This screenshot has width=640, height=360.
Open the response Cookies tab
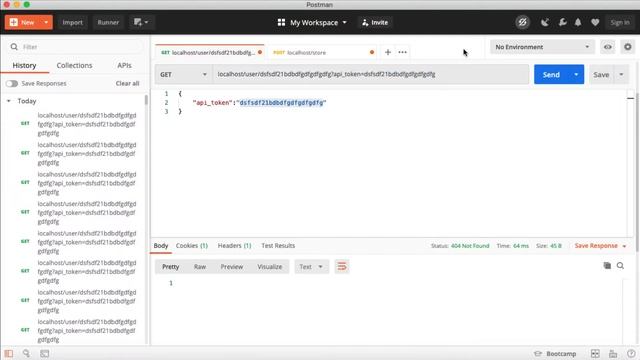click(192, 246)
